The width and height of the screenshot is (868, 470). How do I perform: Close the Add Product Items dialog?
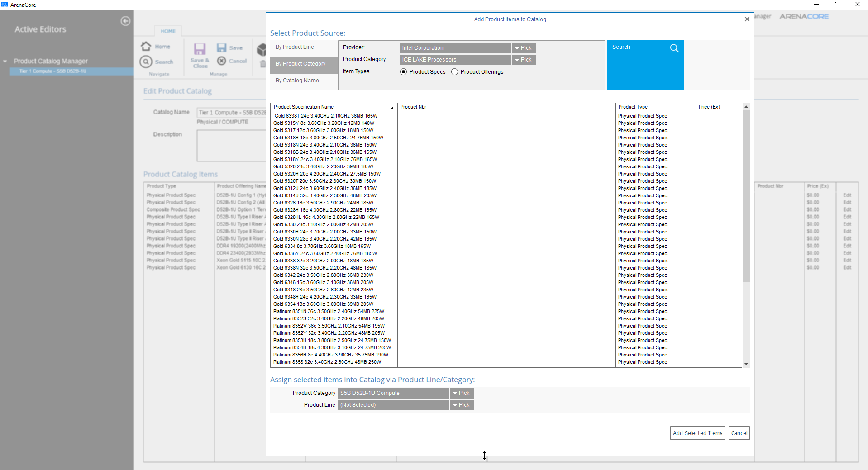pyautogui.click(x=747, y=19)
